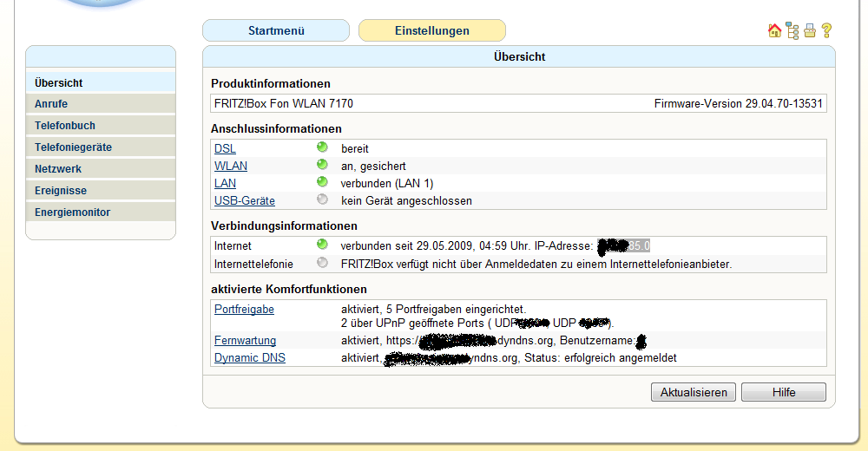Click the printer icon
The image size is (868, 451).
[x=810, y=30]
